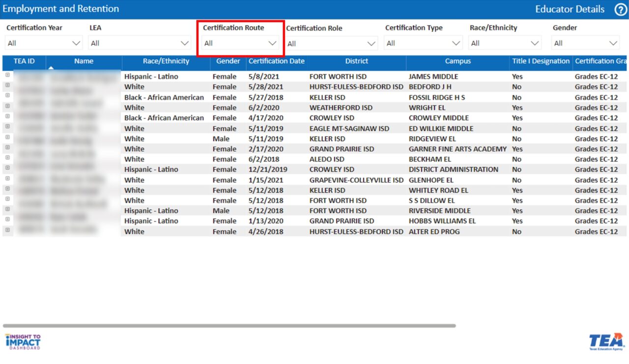
Task: Expand the row for GLENHOPE EL campus
Action: [7, 178]
